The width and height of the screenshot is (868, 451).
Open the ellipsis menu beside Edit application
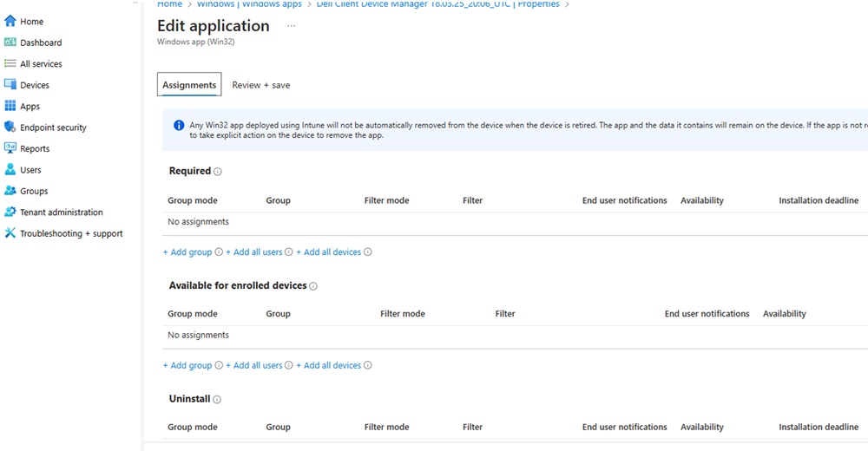(291, 26)
